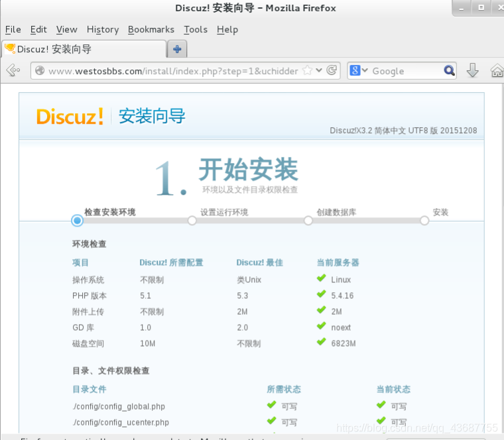Open the downloads arrow icon
Image resolution: width=504 pixels, height=440 pixels.
pyautogui.click(x=472, y=70)
